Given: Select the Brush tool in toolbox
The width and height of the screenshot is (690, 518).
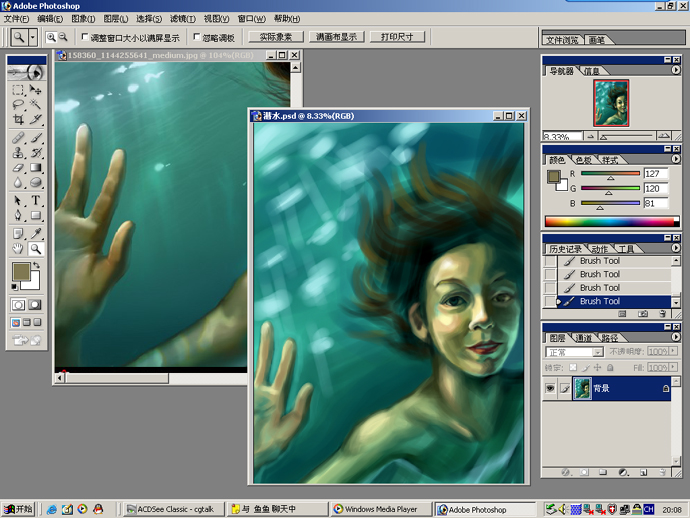Looking at the screenshot, I should [35, 138].
